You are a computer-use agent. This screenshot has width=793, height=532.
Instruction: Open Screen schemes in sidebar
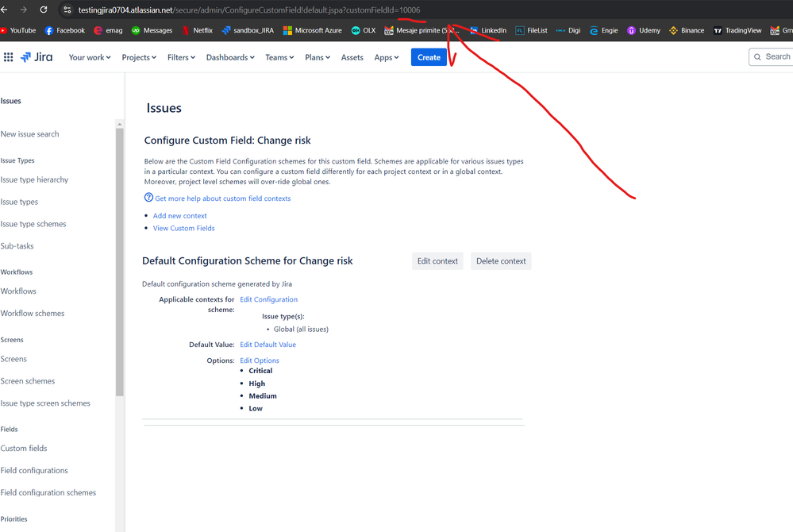click(x=27, y=381)
